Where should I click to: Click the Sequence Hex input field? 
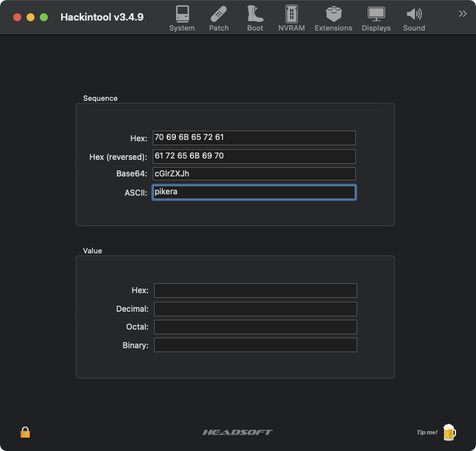[x=254, y=138]
